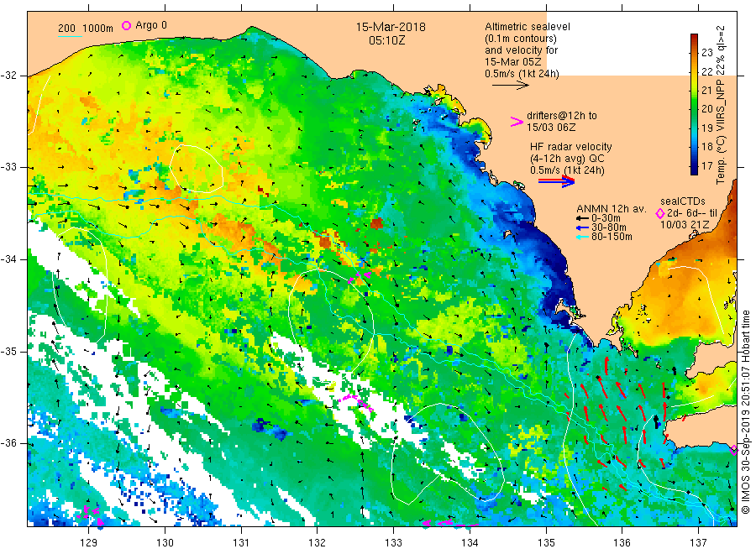756x554 pixels.
Task: Click the 130 longitude axis label
Action: pos(165,543)
